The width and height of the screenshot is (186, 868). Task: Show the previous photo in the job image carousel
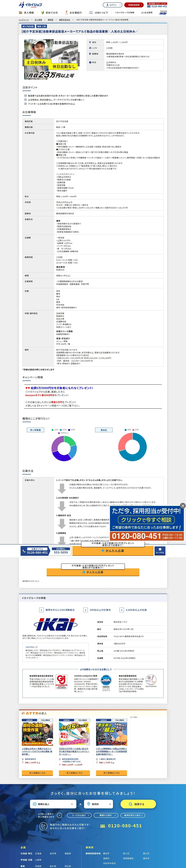tap(24, 59)
